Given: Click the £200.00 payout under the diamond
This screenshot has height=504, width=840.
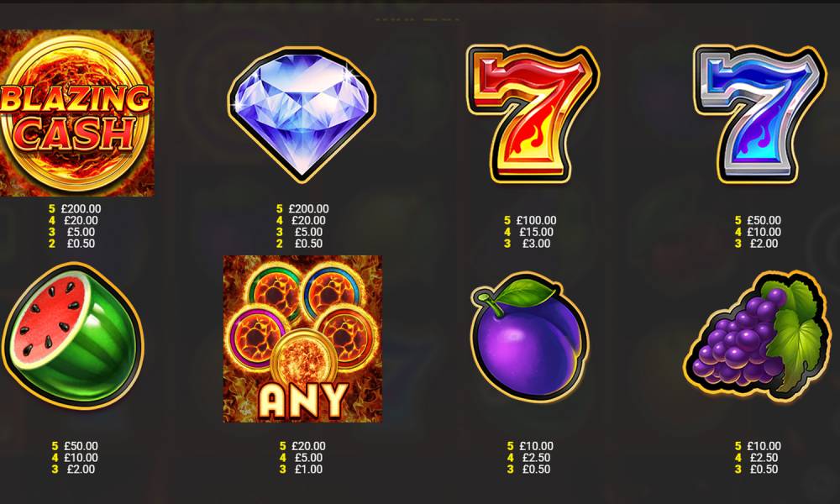Looking at the screenshot, I should point(308,209).
